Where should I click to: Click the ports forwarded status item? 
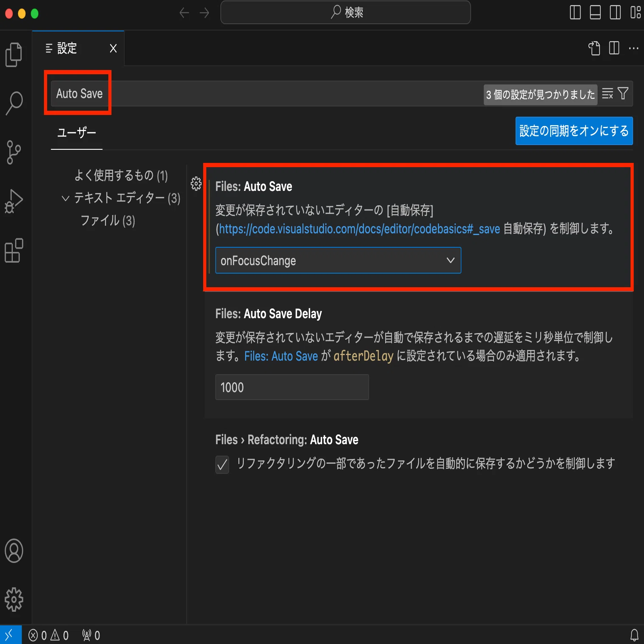(x=91, y=635)
